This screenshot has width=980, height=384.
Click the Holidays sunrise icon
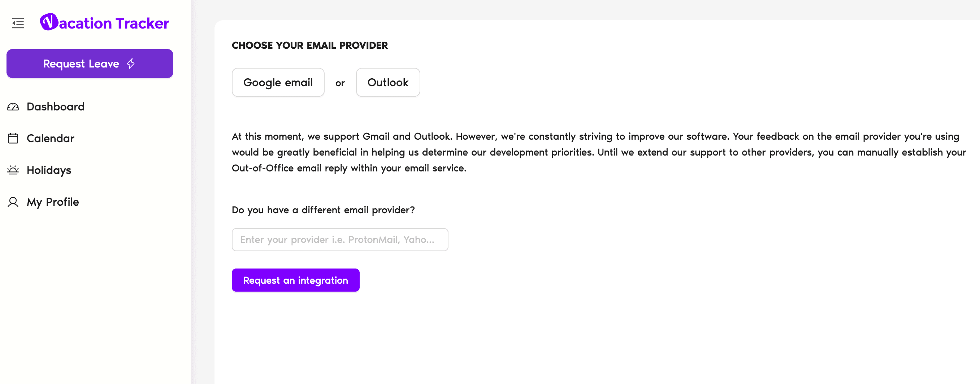point(13,170)
